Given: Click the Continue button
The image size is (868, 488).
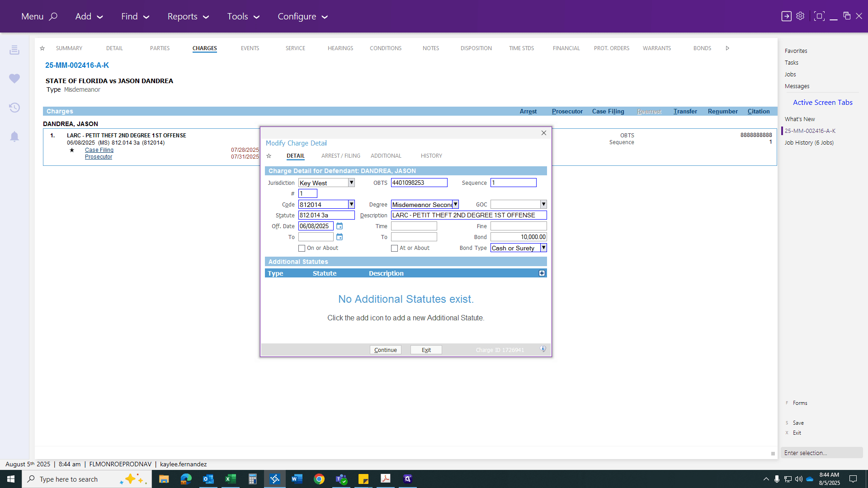Looking at the screenshot, I should coord(385,350).
